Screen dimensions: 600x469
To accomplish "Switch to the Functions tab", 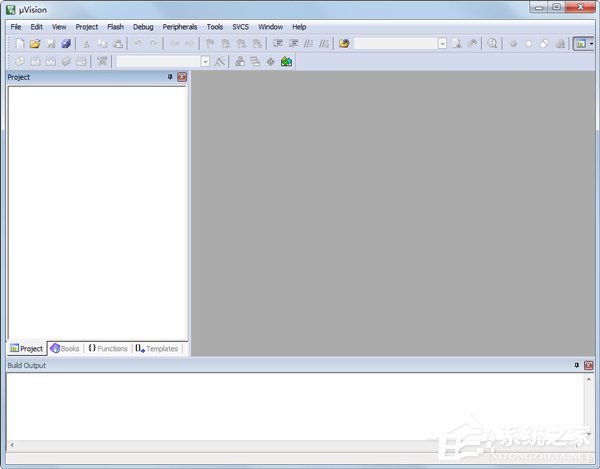I will (108, 348).
